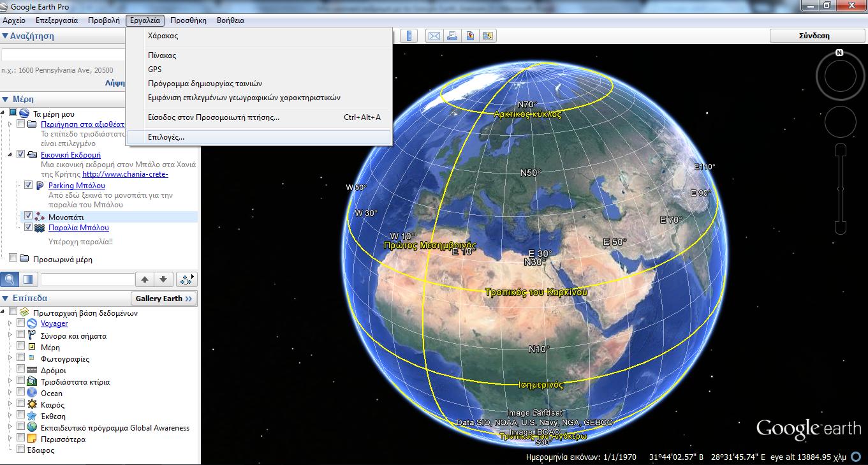Enable the Προσωρινά μέρη checkbox
This screenshot has width=868, height=465.
(13, 258)
